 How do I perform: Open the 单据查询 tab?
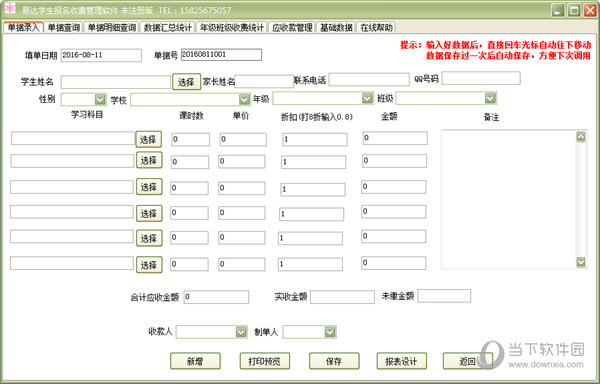click(64, 27)
